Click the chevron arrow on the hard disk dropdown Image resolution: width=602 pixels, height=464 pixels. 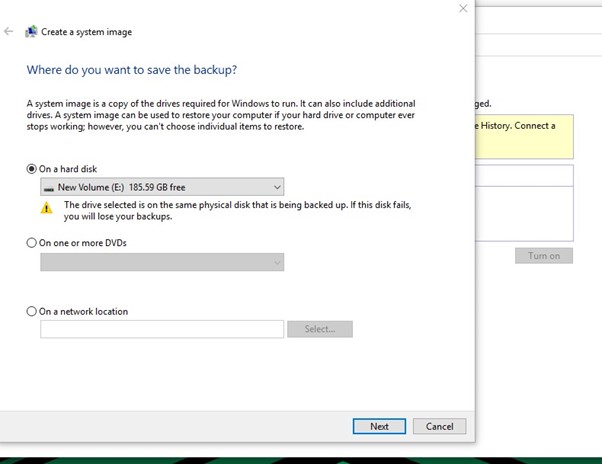[x=276, y=187]
